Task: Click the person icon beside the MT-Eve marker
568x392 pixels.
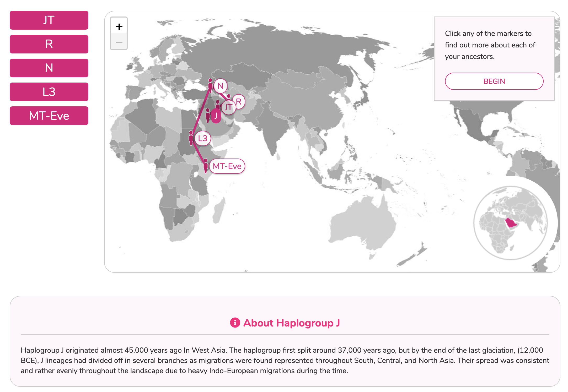Action: tap(206, 166)
